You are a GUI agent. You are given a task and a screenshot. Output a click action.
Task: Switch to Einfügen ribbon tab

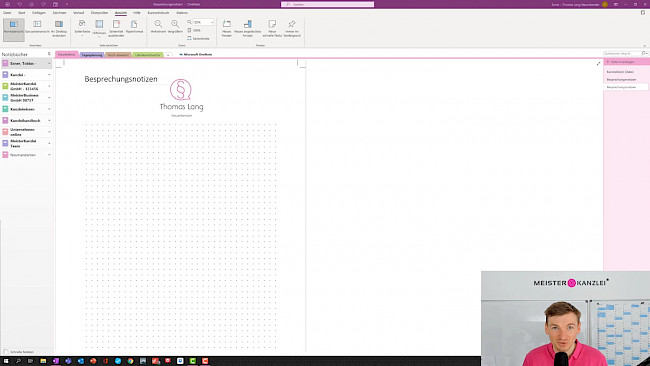39,13
